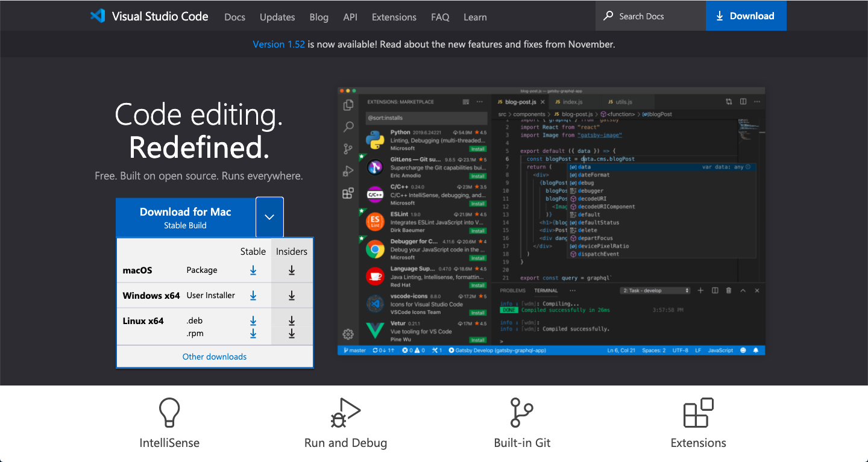868x462 pixels.
Task: Click the IntelliSense lightbulb icon
Action: tap(169, 413)
